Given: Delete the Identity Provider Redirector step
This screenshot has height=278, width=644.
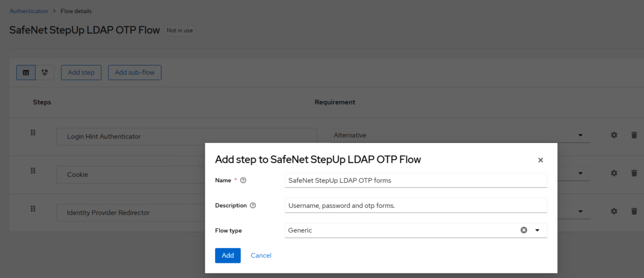Looking at the screenshot, I should (x=634, y=212).
